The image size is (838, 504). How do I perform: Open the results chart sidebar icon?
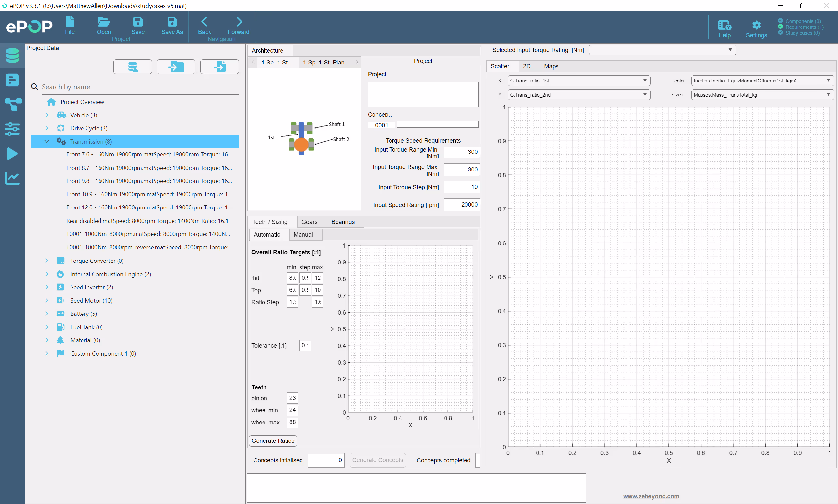[x=12, y=178]
